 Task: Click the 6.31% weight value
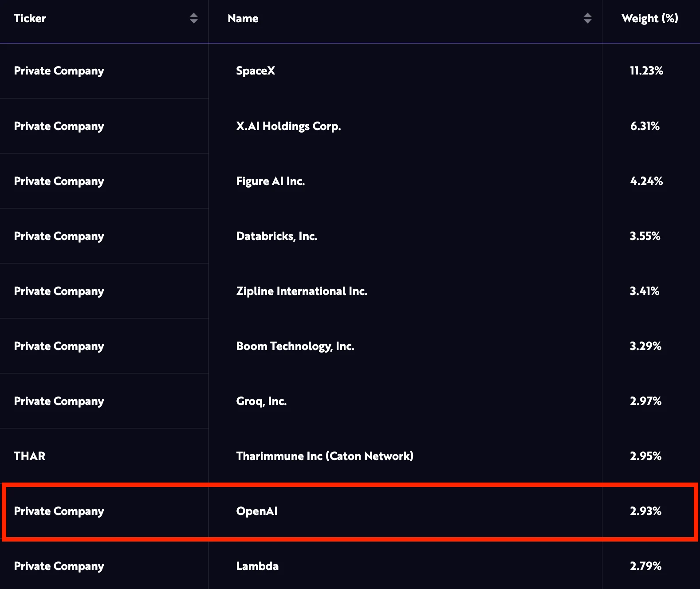click(645, 126)
